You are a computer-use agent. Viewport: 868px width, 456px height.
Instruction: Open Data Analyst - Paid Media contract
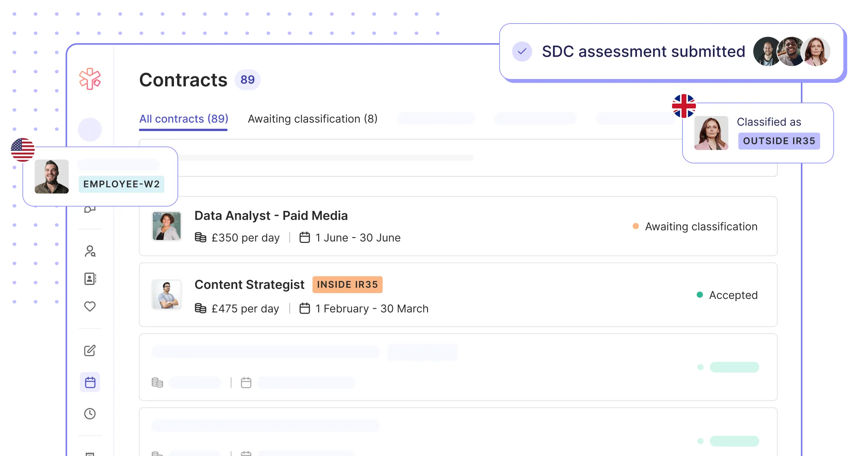271,215
